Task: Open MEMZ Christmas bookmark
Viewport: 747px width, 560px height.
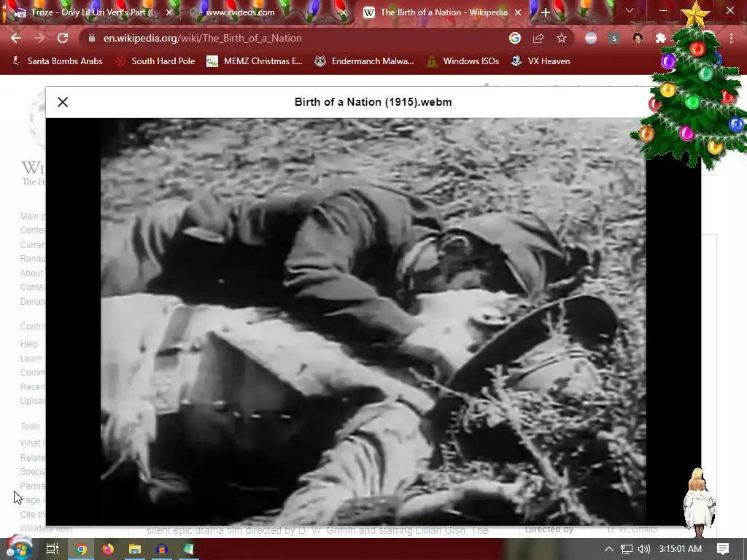Action: [255, 61]
